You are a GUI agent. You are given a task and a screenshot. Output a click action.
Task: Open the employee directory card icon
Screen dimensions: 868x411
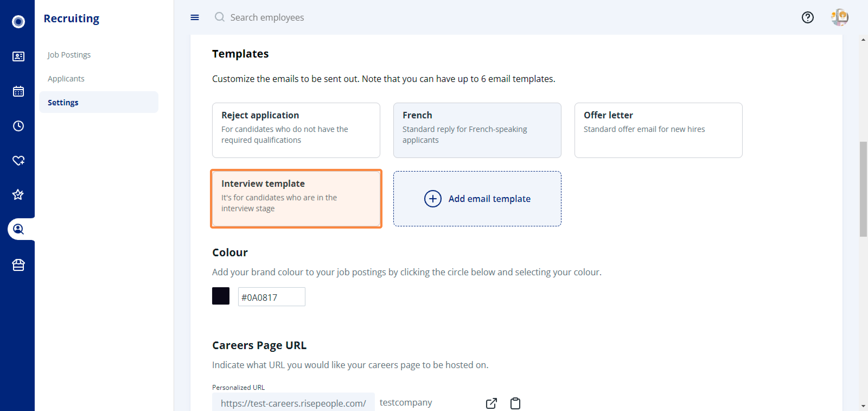click(x=18, y=56)
